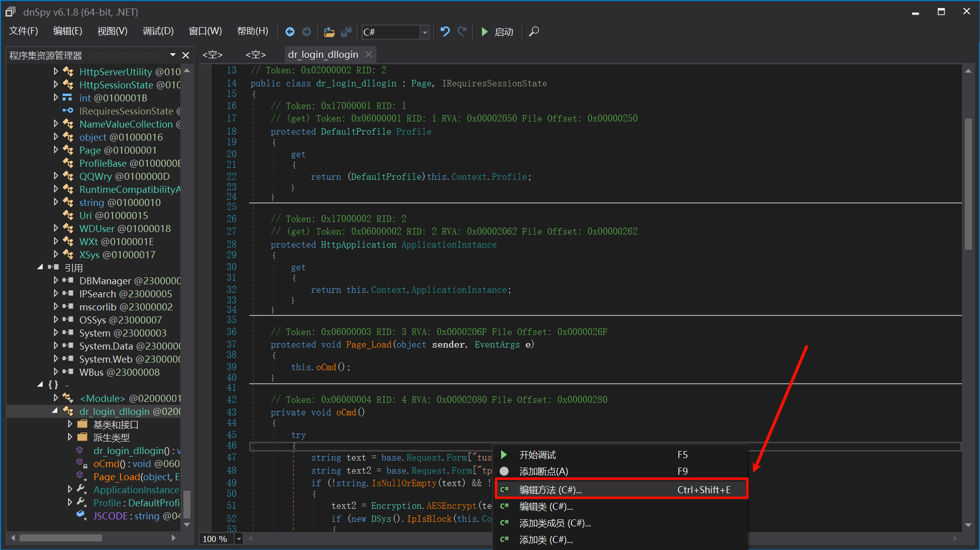Click the undo icon
This screenshot has height=550, width=980.
coord(445,32)
